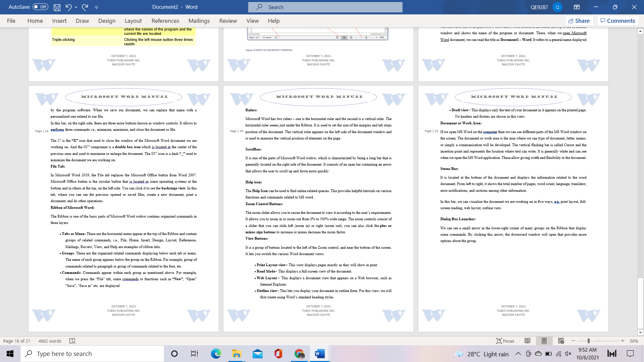This screenshot has width=644, height=362.
Task: Click the Word taskbar icon
Action: pyautogui.click(x=320, y=354)
